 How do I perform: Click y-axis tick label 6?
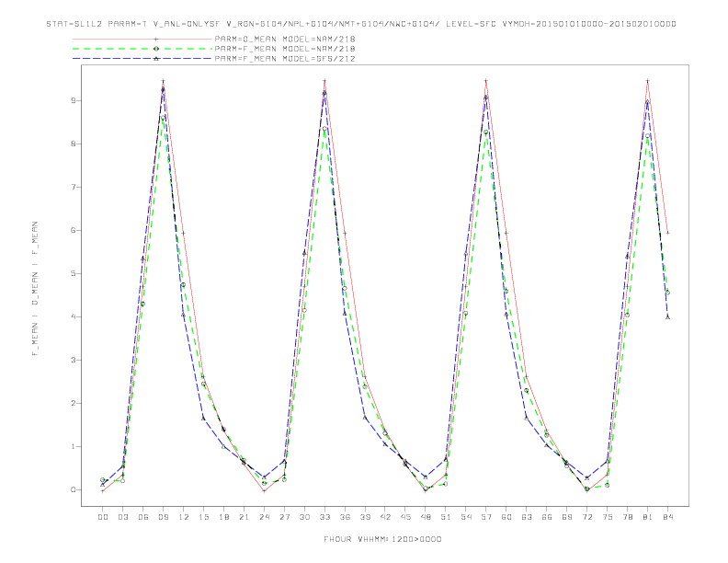coord(74,230)
